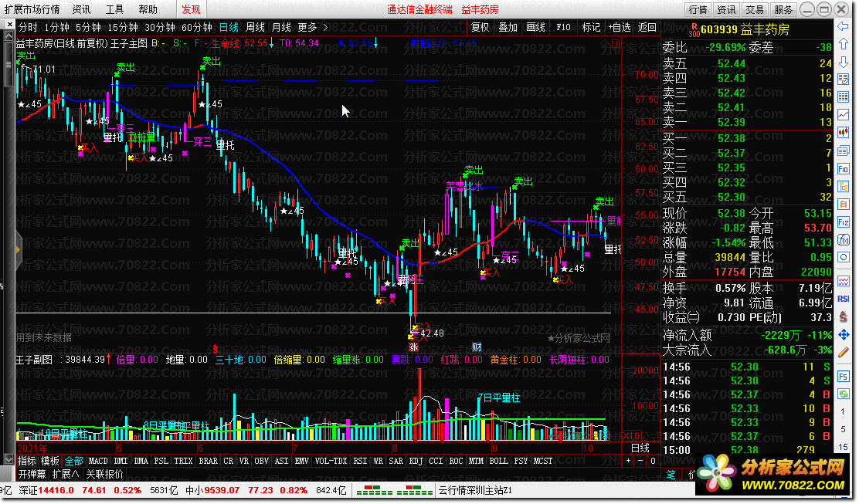Viewport: 859px width, 504px height.
Task: Click the F12 sidebar icon
Action: click(843, 222)
